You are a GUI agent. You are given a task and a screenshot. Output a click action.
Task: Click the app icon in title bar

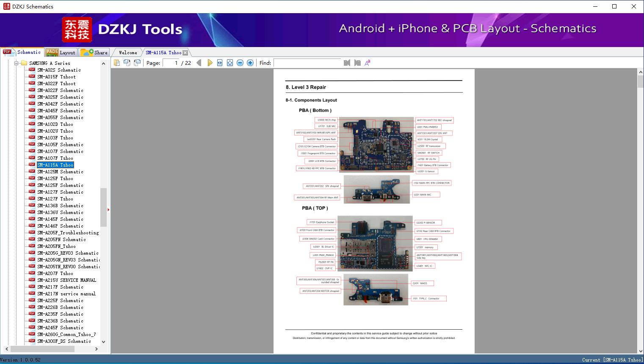(x=6, y=6)
